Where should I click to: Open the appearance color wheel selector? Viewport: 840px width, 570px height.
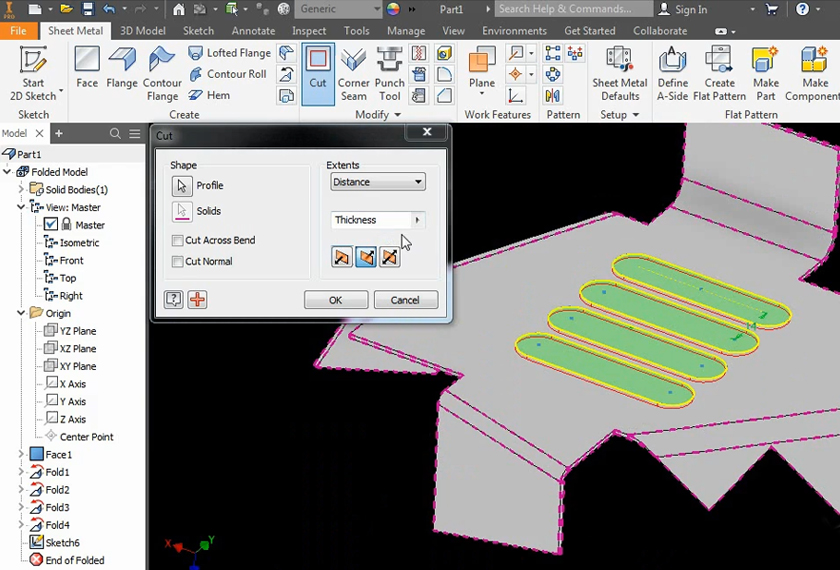392,9
